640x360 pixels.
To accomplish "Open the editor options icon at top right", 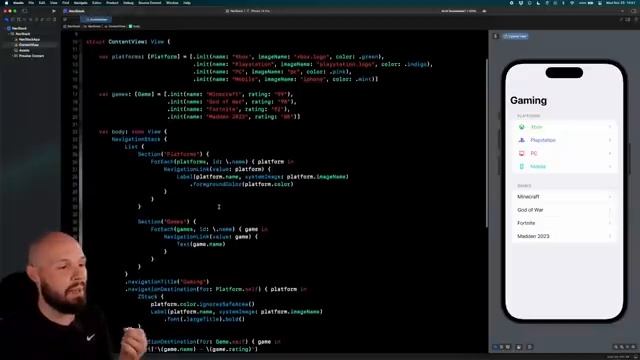I will (x=628, y=19).
